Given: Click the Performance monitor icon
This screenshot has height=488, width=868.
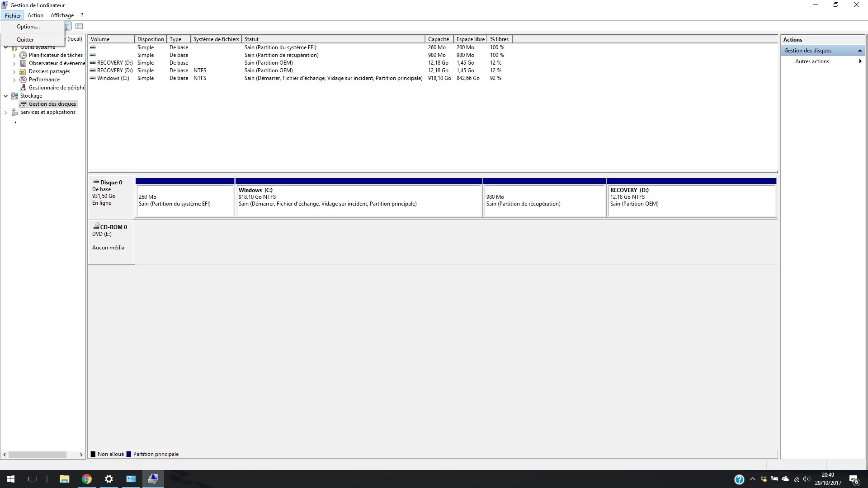Looking at the screenshot, I should (x=23, y=80).
